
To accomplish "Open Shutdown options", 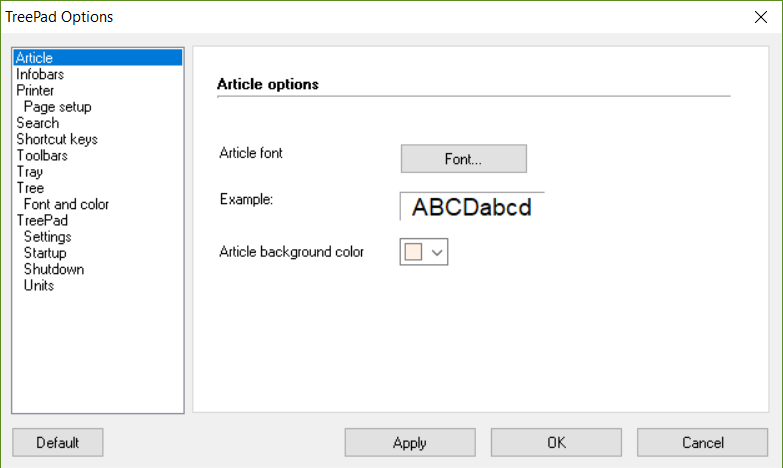I will click(53, 269).
